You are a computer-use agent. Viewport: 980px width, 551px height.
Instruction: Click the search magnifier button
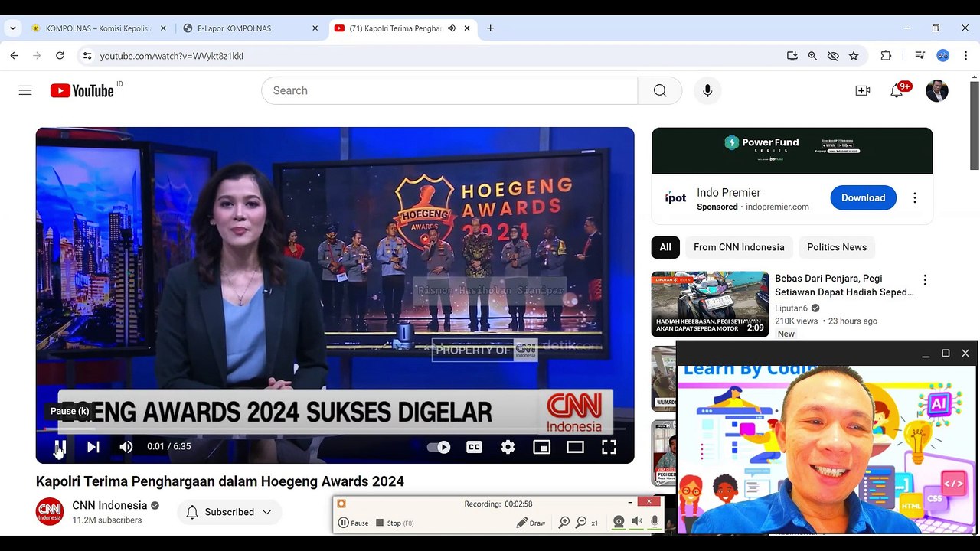(x=660, y=90)
